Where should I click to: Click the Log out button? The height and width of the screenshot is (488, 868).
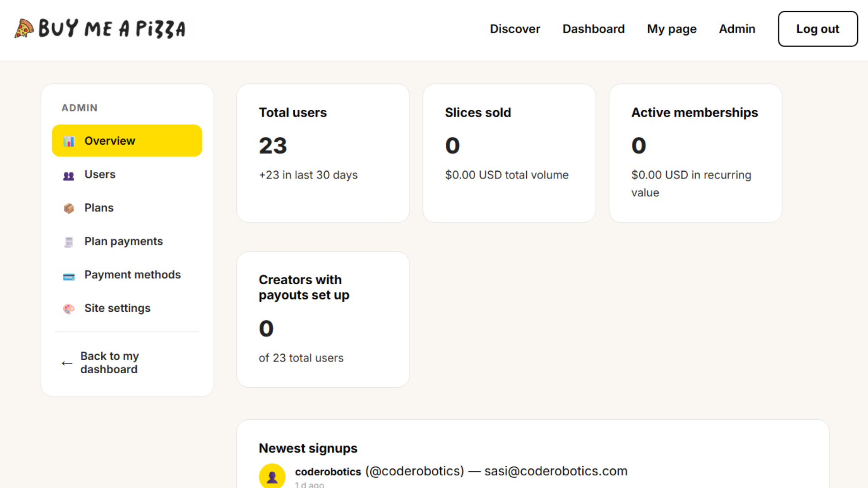817,29
